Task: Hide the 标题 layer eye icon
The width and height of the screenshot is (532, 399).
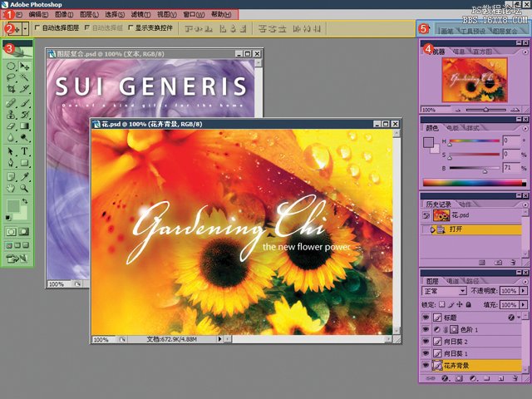Action: tap(426, 318)
